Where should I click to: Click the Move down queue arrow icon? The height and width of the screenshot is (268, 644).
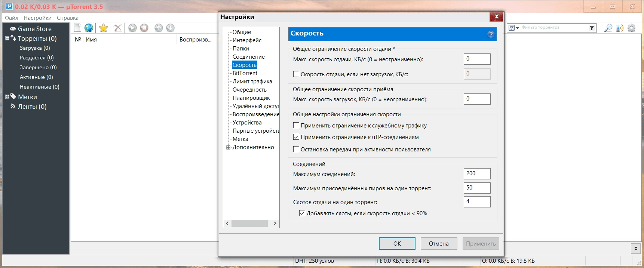tap(170, 28)
